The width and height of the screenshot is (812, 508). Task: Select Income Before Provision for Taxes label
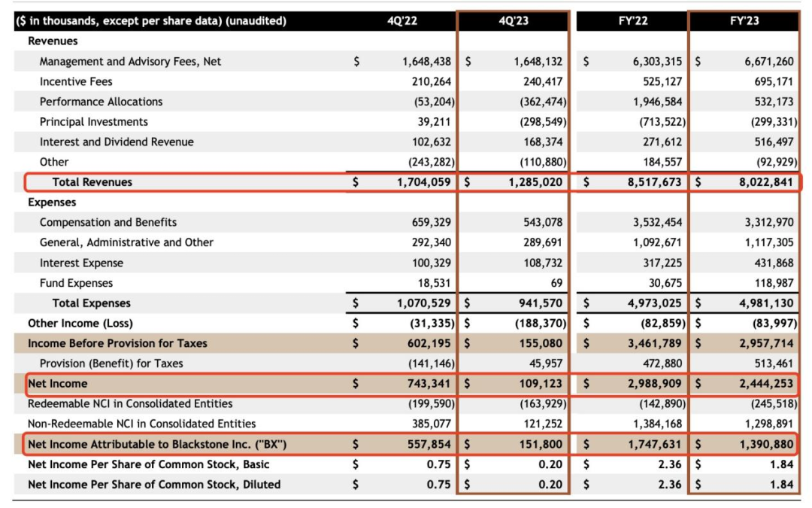[117, 343]
